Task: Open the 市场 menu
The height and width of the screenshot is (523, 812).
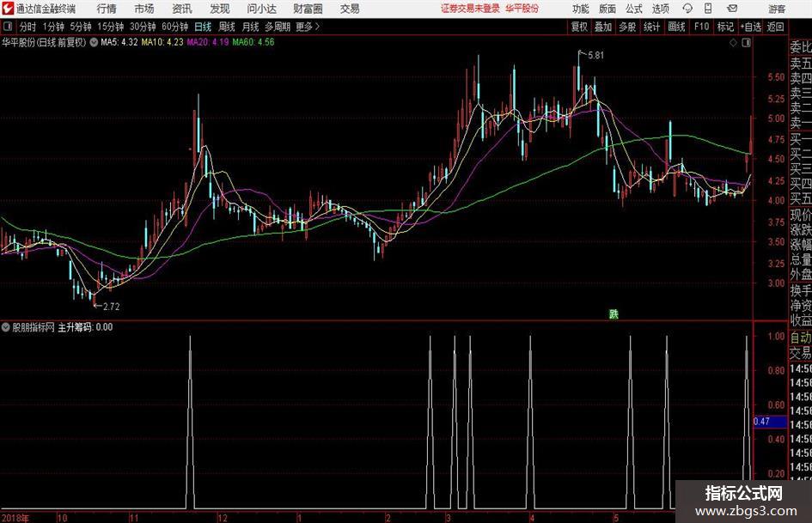Action: tap(144, 9)
